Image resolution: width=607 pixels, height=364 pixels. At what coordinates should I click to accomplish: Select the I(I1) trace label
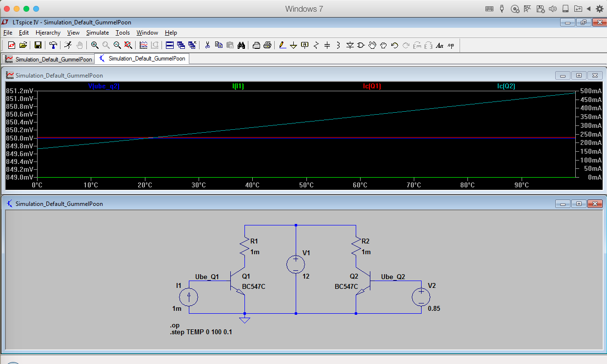click(238, 86)
